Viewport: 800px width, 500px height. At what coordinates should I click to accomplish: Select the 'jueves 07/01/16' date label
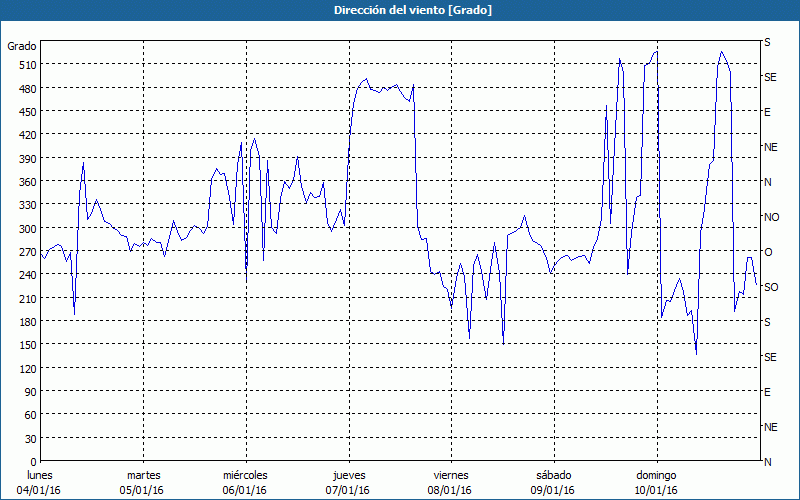pos(348,482)
